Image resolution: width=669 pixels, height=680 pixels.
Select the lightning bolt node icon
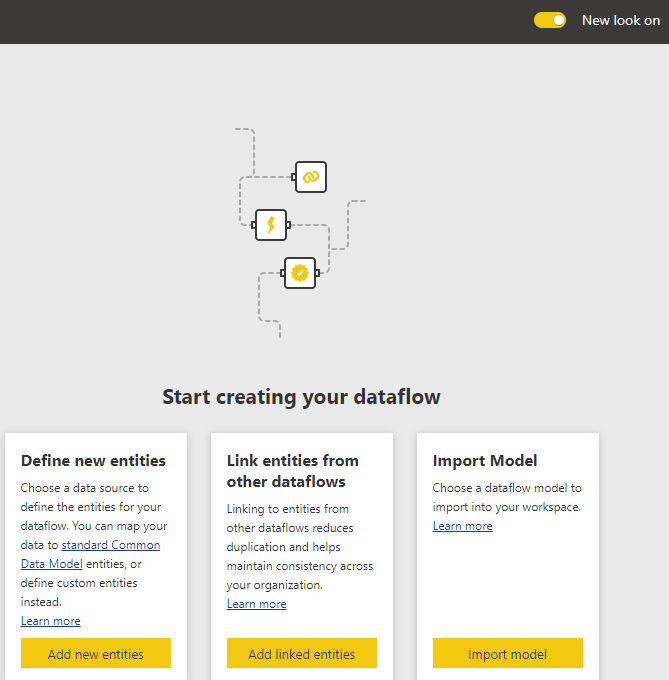tap(271, 225)
